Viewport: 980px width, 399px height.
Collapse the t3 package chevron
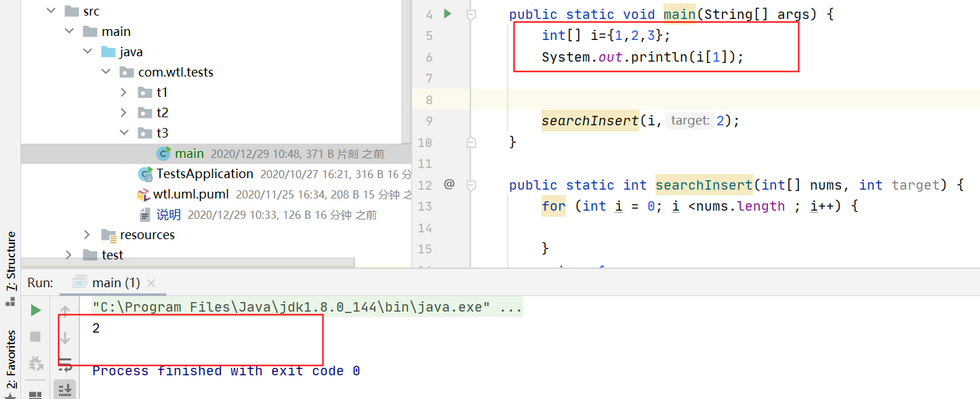(124, 133)
